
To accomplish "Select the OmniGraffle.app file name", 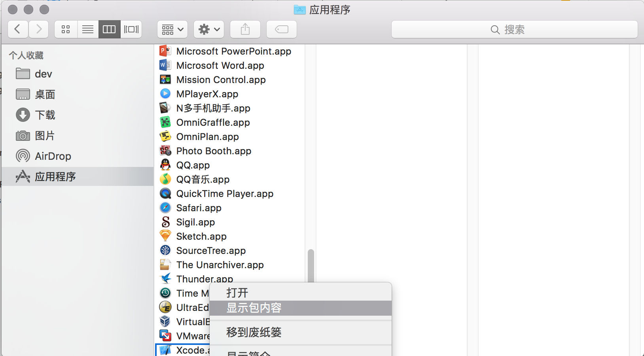I will coord(213,122).
